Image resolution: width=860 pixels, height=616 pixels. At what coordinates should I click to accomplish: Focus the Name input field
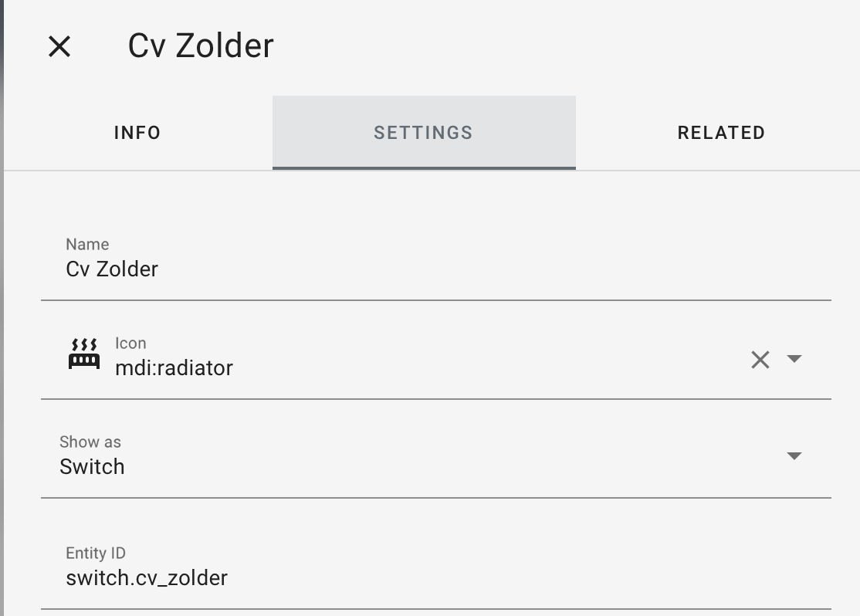click(x=436, y=258)
